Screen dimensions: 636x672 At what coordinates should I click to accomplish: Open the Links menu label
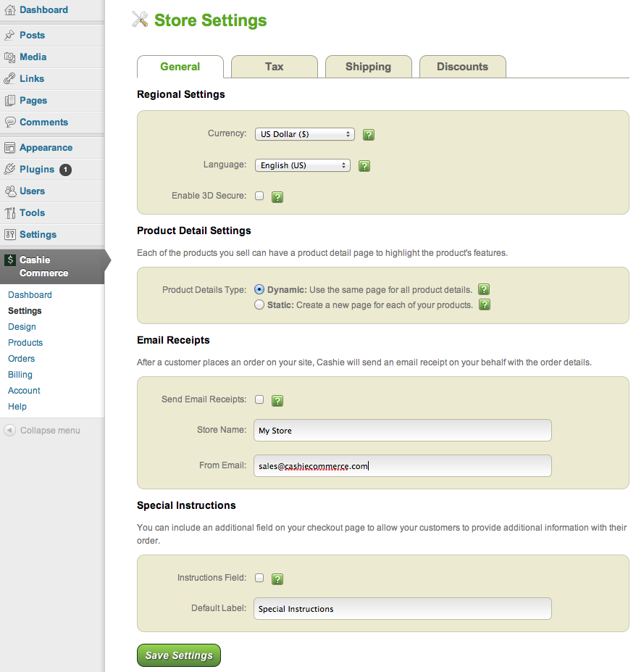tap(32, 79)
